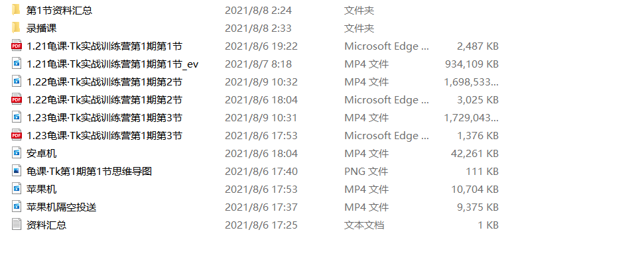Screen dimensions: 644x277
Task: Click the 2021/8/8 2:33 modified date
Action: coord(257,28)
